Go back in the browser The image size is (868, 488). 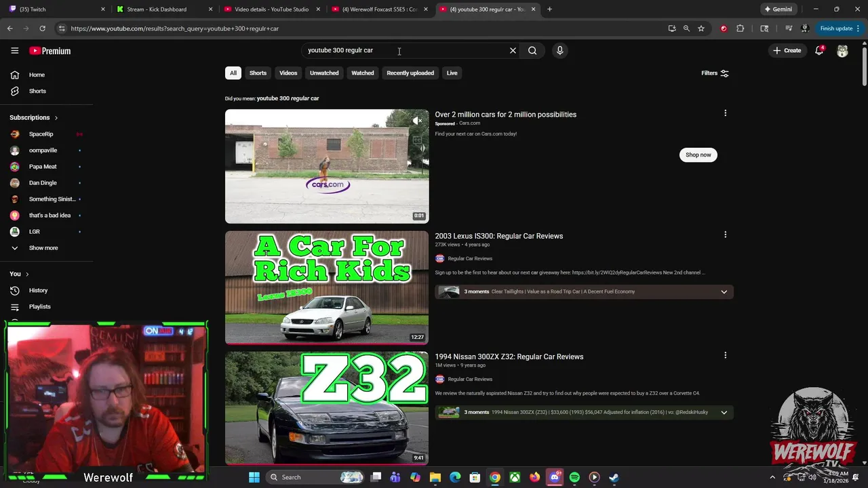click(x=9, y=28)
